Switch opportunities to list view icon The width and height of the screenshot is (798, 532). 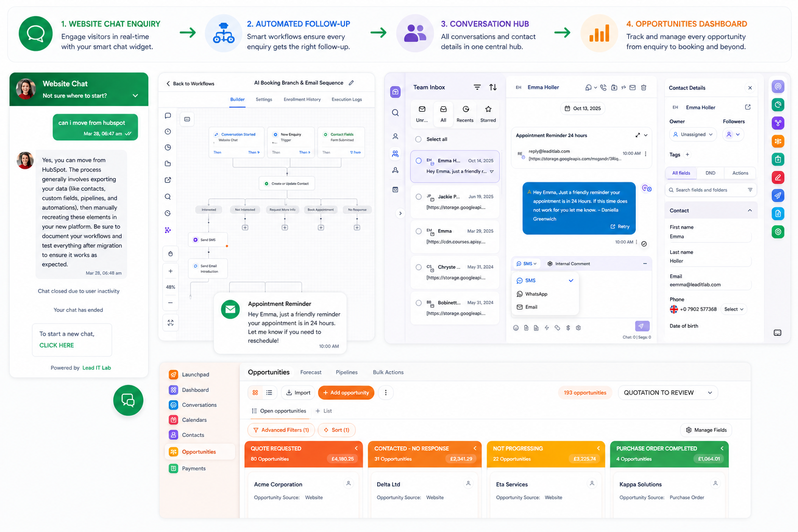pos(269,393)
